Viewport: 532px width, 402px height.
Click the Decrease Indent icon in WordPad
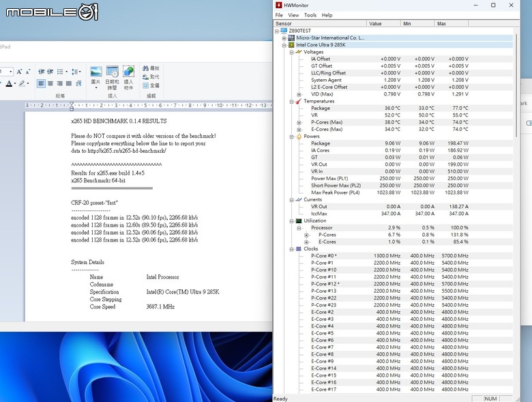(42, 72)
